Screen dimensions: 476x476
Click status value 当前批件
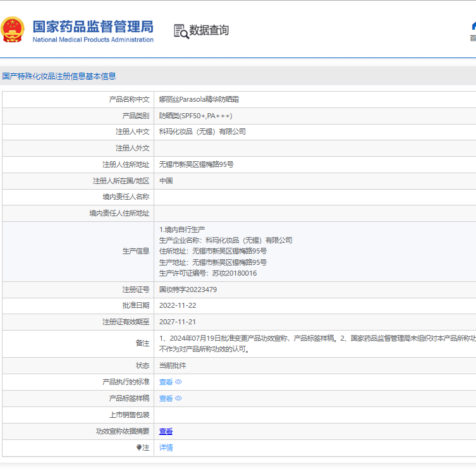tap(173, 365)
